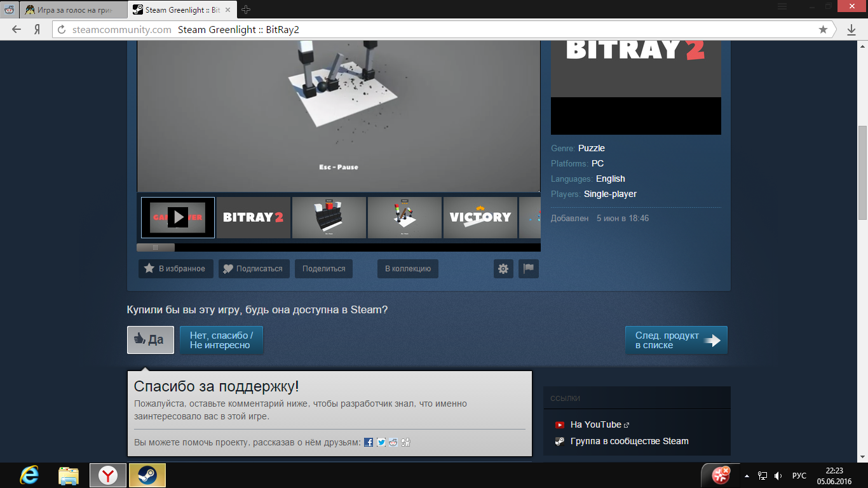
Task: Go back to the previous page
Action: (17, 29)
